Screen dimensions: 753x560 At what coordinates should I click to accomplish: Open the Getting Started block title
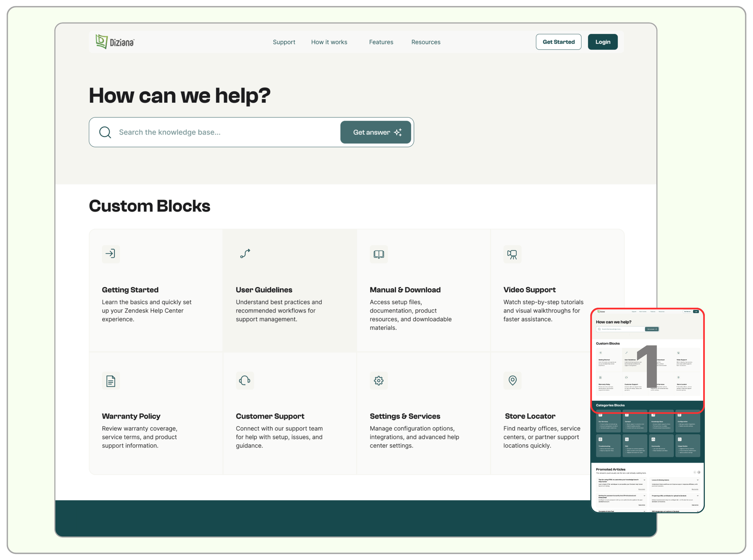[x=130, y=290]
